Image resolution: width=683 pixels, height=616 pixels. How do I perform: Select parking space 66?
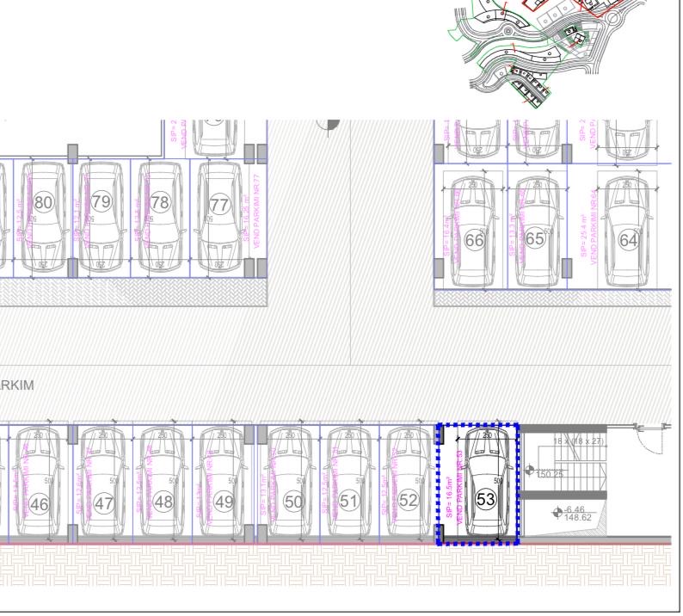(474, 241)
